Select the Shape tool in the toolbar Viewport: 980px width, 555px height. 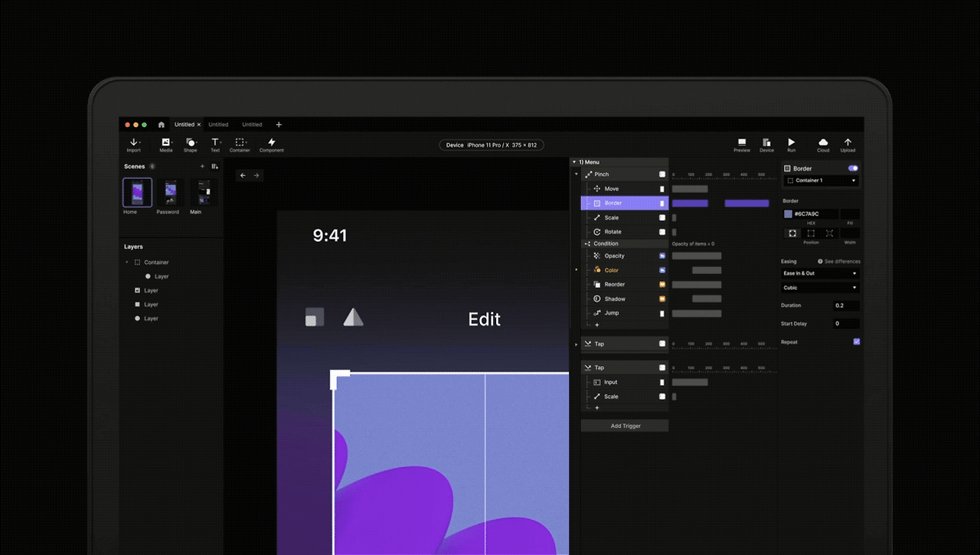191,144
